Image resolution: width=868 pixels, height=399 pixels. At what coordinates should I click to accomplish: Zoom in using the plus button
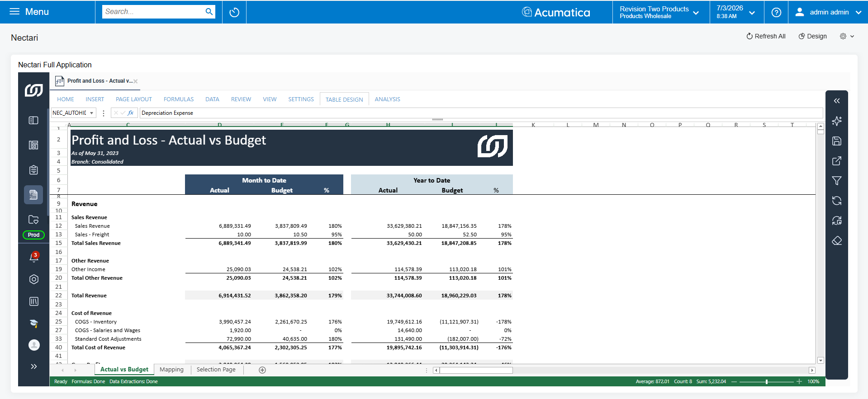pyautogui.click(x=799, y=382)
